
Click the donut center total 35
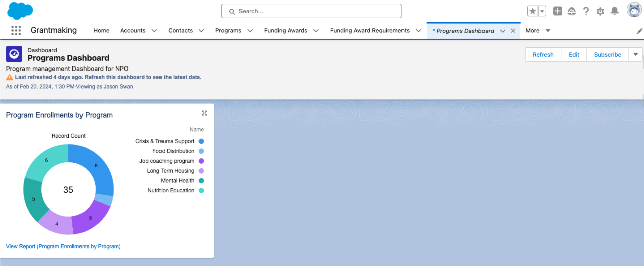point(68,190)
